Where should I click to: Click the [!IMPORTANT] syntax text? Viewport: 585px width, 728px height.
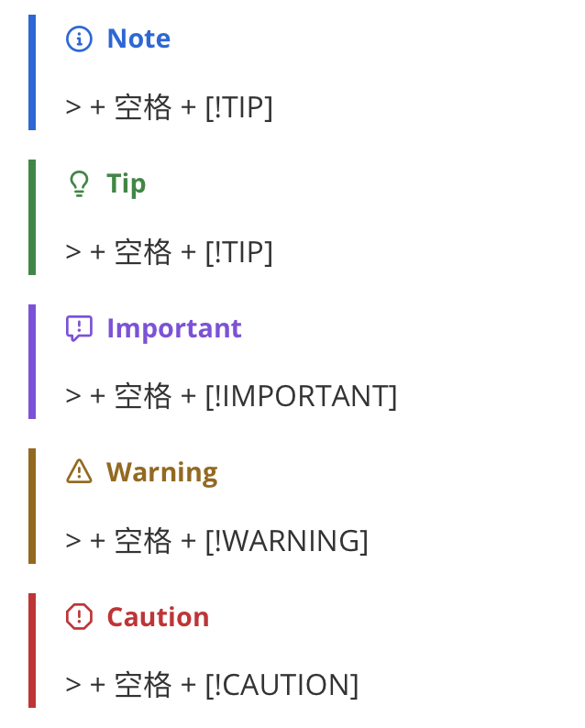pyautogui.click(x=302, y=396)
